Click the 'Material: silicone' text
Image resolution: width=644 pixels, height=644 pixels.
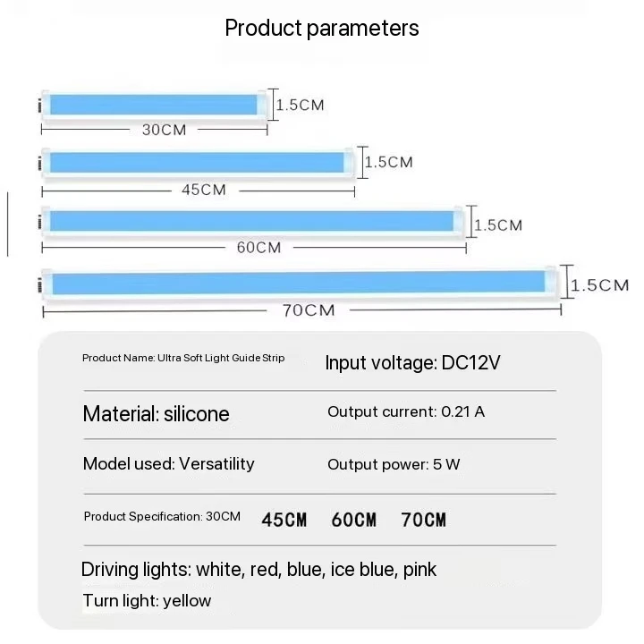[156, 414]
